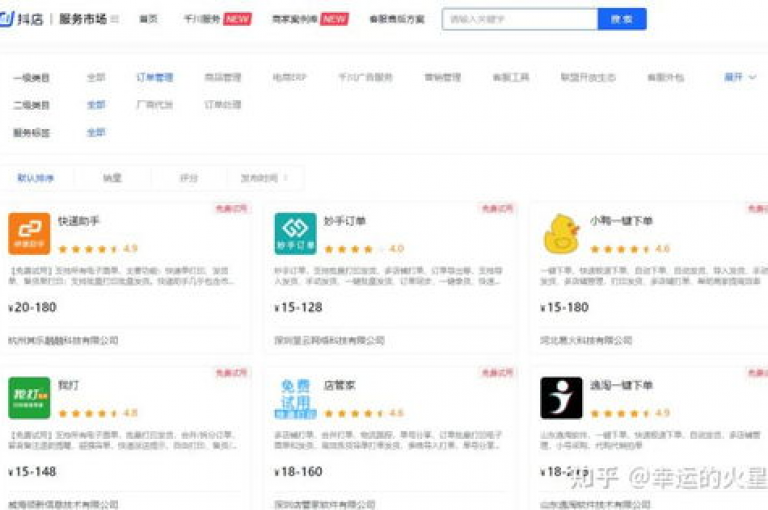
Task: Open the 我打 title link
Action: 69,385
